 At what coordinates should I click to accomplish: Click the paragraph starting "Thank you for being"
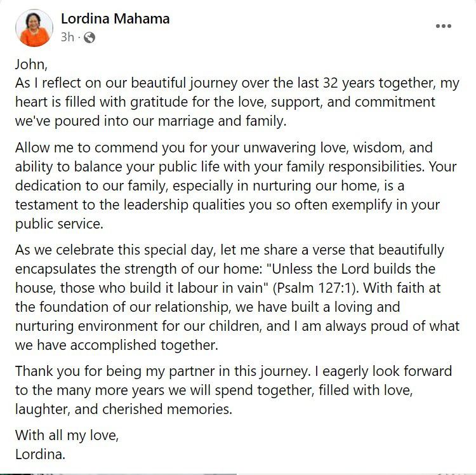click(228, 389)
